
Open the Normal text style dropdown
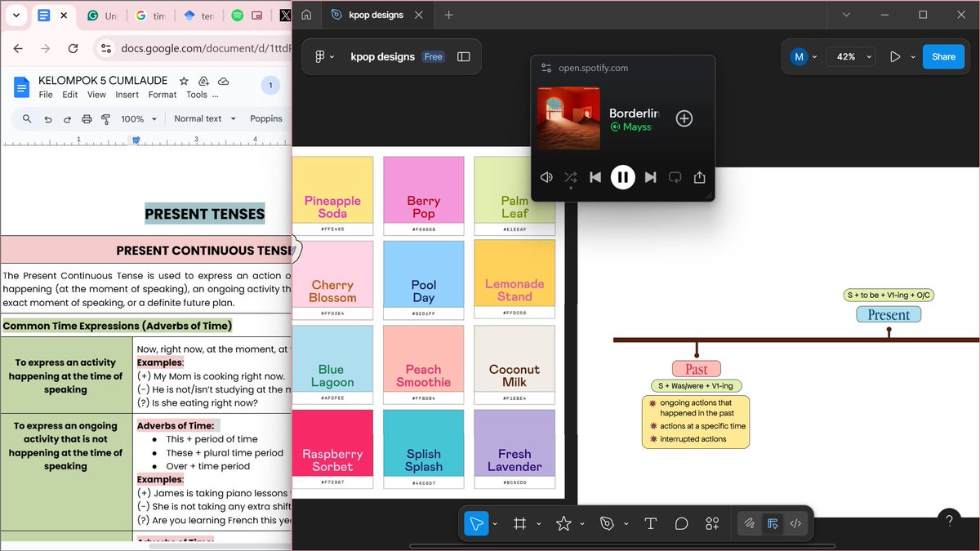tap(205, 118)
